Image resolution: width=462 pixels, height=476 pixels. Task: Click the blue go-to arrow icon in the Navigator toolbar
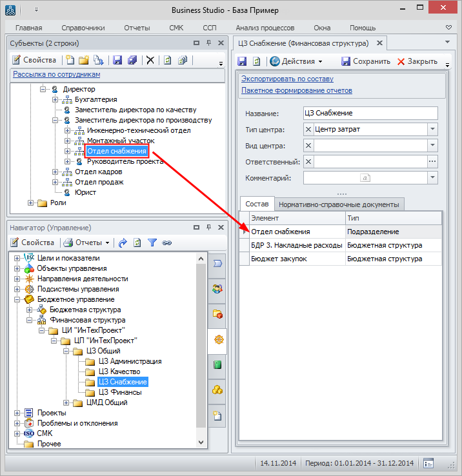click(123, 243)
